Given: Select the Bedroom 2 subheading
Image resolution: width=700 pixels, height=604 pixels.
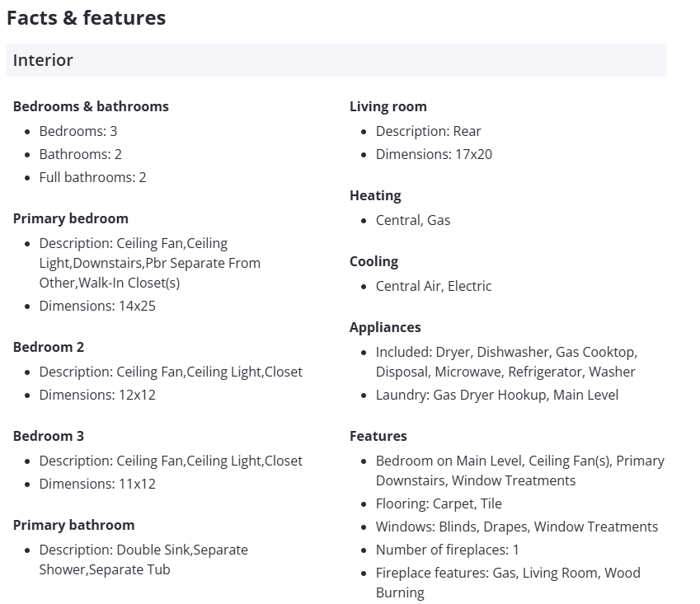Looking at the screenshot, I should pyautogui.click(x=49, y=347).
